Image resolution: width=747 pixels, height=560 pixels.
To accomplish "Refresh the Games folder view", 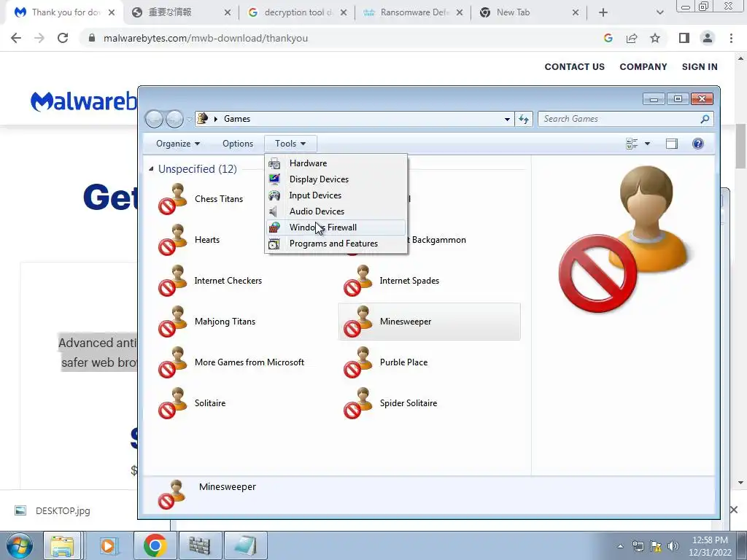I will (524, 119).
